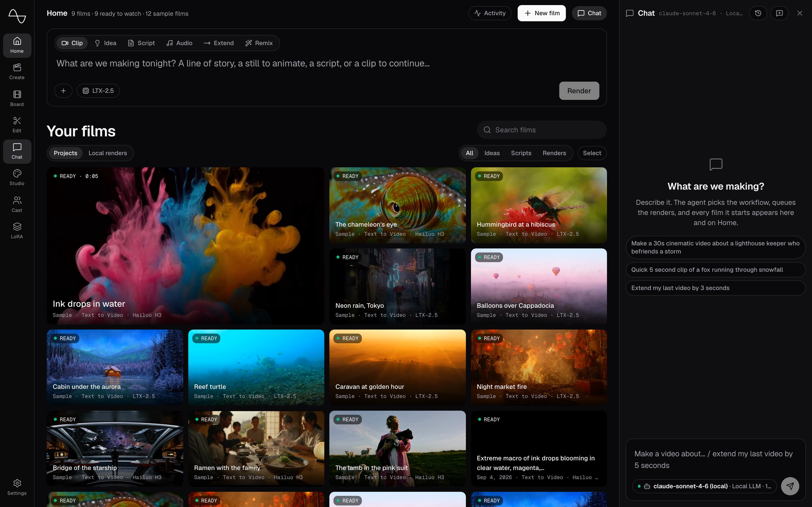
Task: Click the add attachment plus button
Action: [63, 91]
